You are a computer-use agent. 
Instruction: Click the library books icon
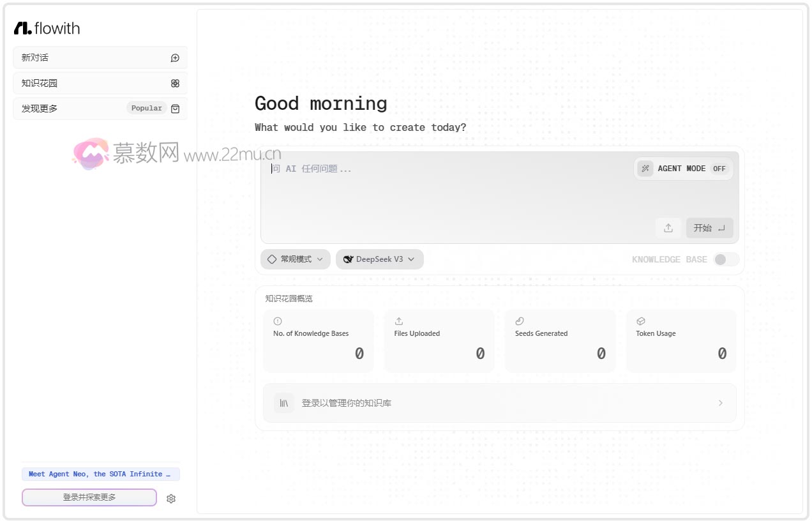click(x=284, y=403)
